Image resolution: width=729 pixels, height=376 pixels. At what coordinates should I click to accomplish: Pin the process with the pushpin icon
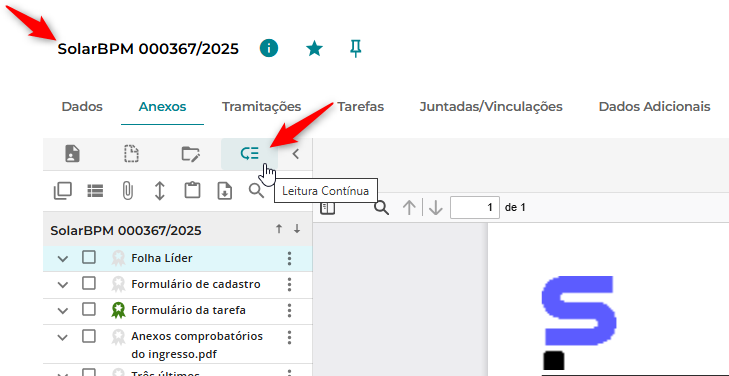pyautogui.click(x=356, y=48)
